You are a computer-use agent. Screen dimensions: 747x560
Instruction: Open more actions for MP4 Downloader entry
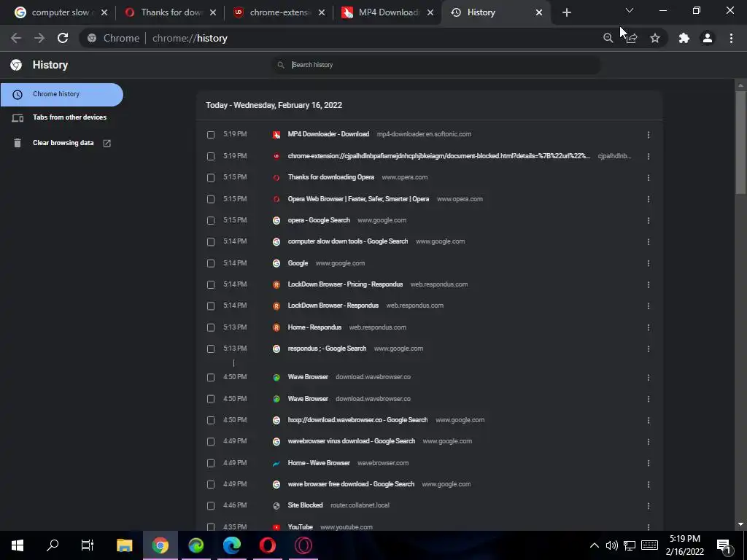[649, 135]
